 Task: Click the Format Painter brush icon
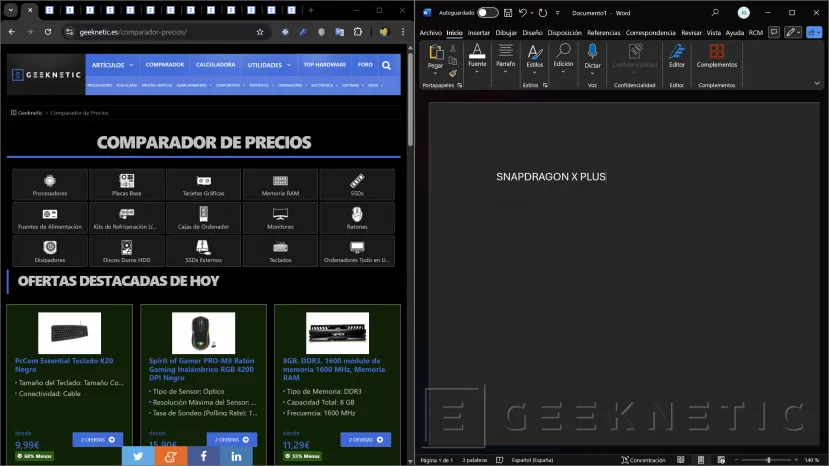click(453, 74)
